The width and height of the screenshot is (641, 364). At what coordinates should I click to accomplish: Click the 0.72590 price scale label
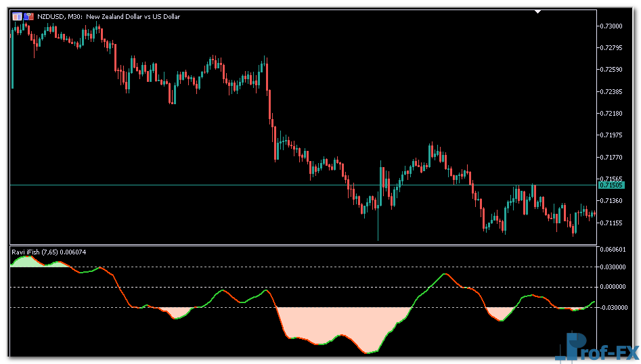(x=611, y=69)
